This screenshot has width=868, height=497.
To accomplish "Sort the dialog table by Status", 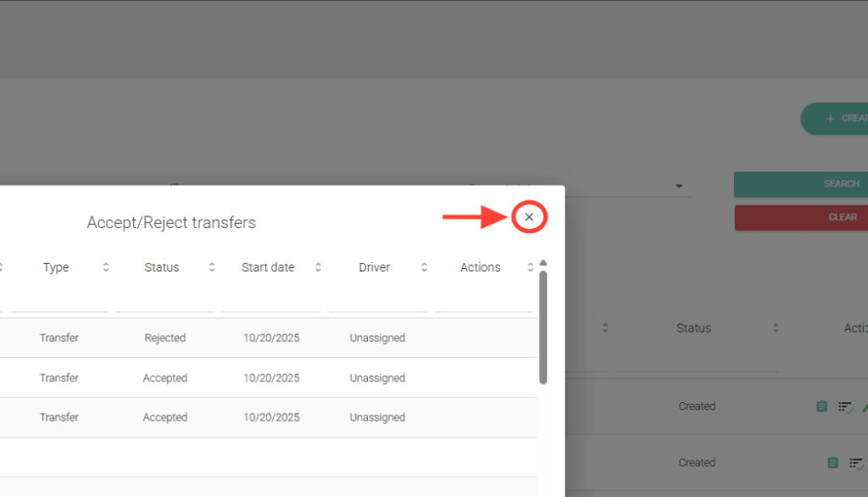I will coord(212,267).
